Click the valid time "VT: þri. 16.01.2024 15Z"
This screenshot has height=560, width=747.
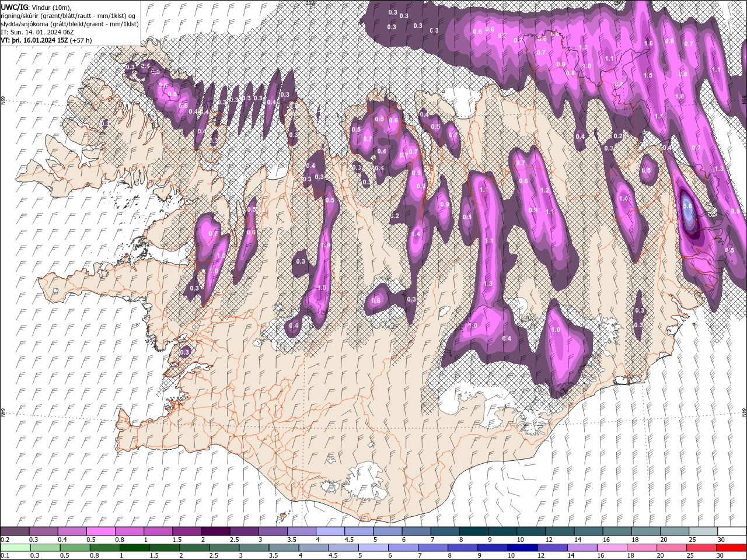tap(34, 41)
